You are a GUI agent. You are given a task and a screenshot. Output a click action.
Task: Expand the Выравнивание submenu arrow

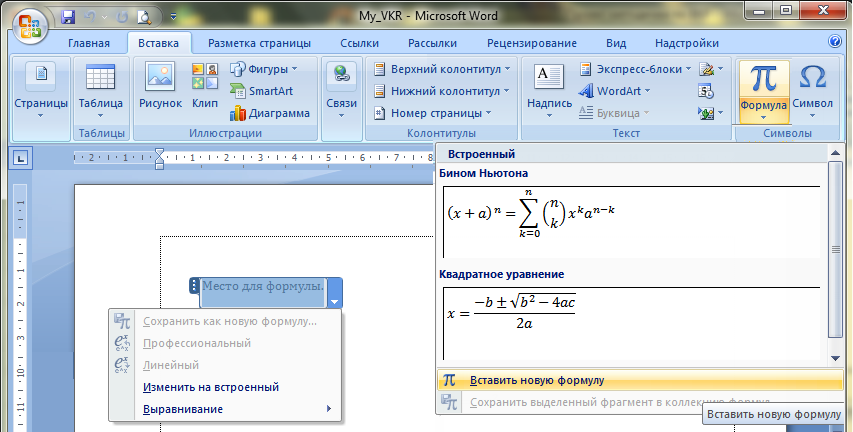pyautogui.click(x=329, y=409)
